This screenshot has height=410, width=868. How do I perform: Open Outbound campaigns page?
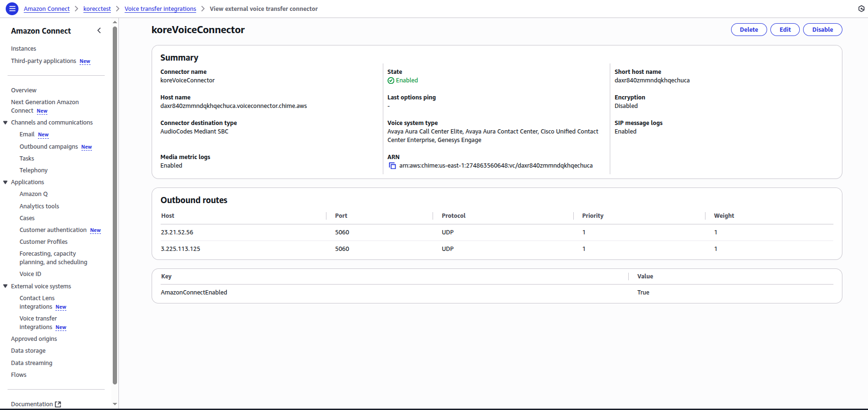tap(49, 147)
